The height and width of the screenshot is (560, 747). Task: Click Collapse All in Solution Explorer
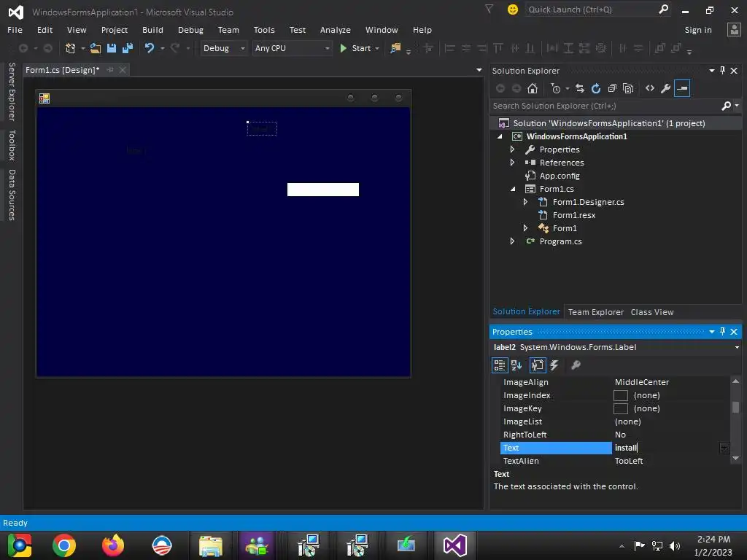(x=612, y=88)
